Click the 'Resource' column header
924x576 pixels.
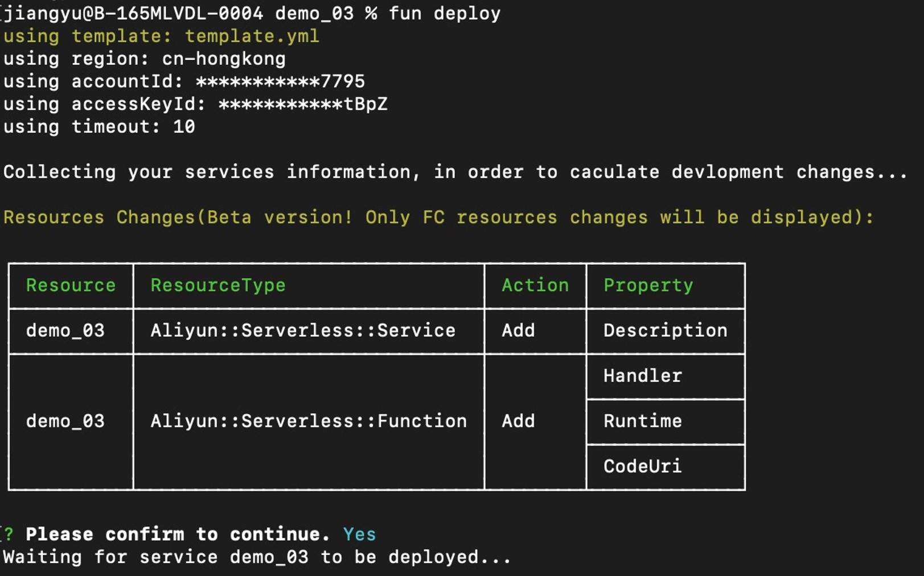[x=71, y=285]
